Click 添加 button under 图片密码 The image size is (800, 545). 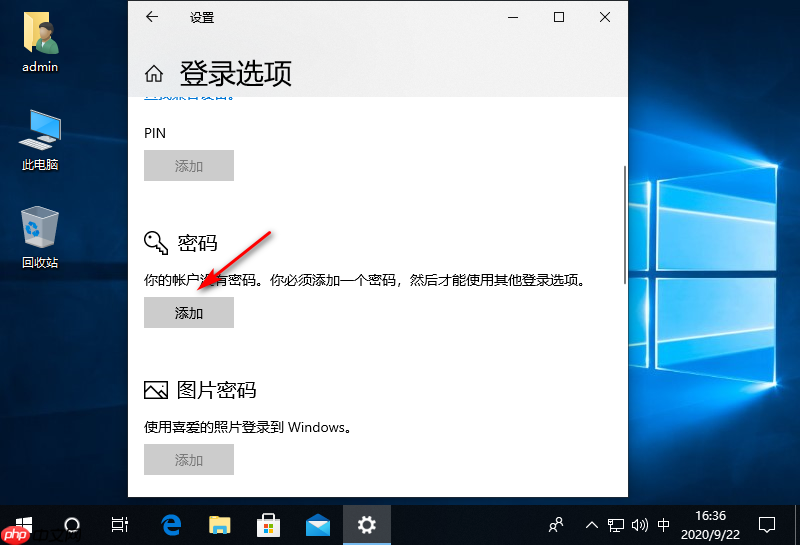pyautogui.click(x=189, y=459)
